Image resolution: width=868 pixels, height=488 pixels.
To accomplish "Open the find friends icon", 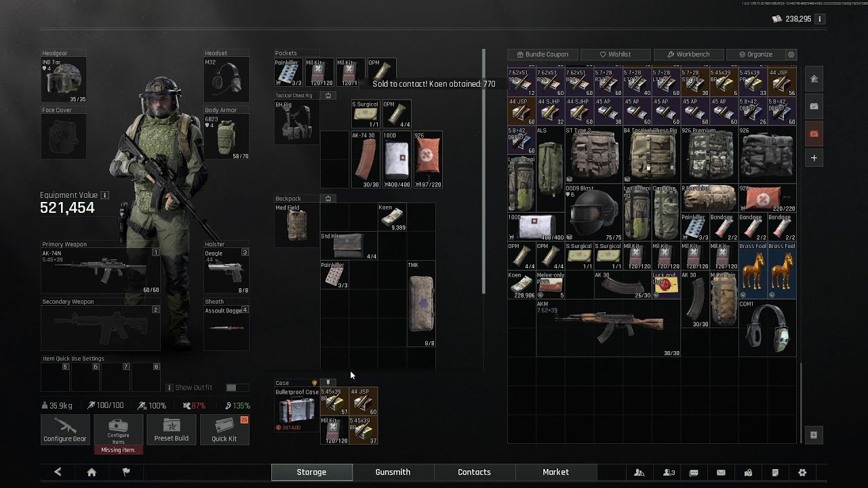I will pos(639,472).
